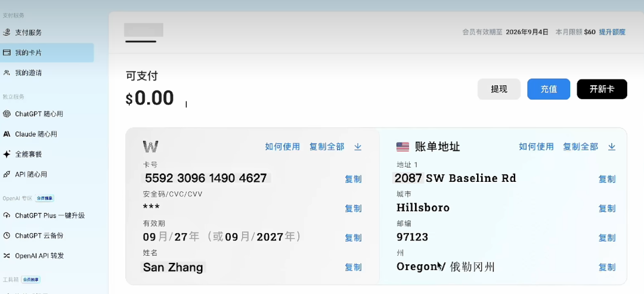
Task: Click the address 2087 SW Baseline Rd
Action: 454,178
